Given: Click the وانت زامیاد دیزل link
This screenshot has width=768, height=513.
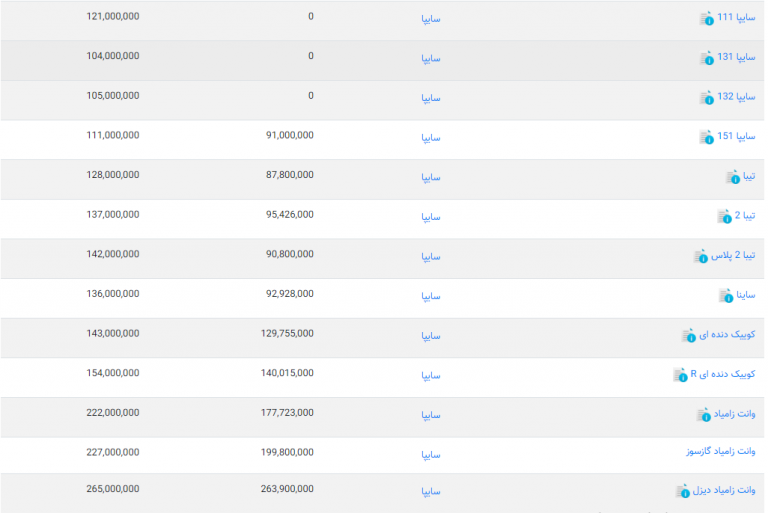Looking at the screenshot, I should coord(724,490).
